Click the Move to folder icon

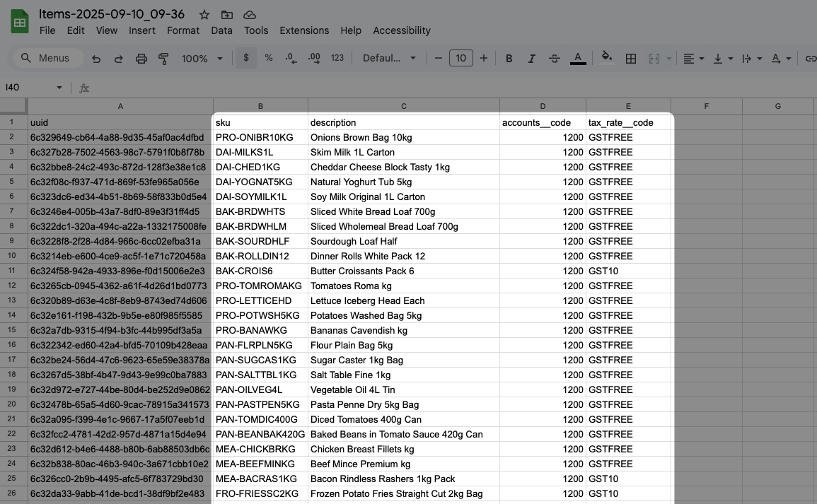227,15
